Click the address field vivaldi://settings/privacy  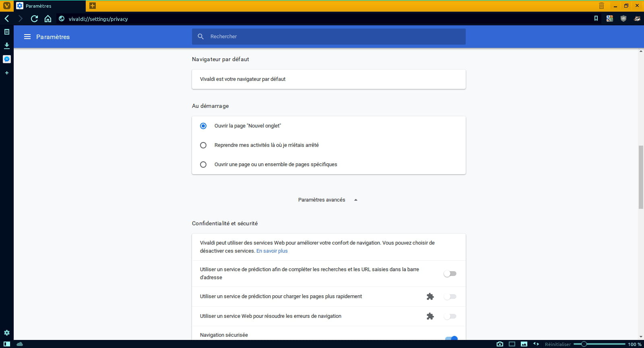point(98,19)
